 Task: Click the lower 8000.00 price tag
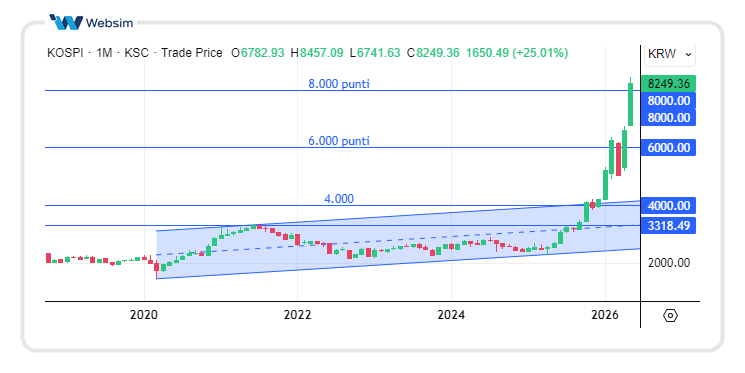(669, 117)
